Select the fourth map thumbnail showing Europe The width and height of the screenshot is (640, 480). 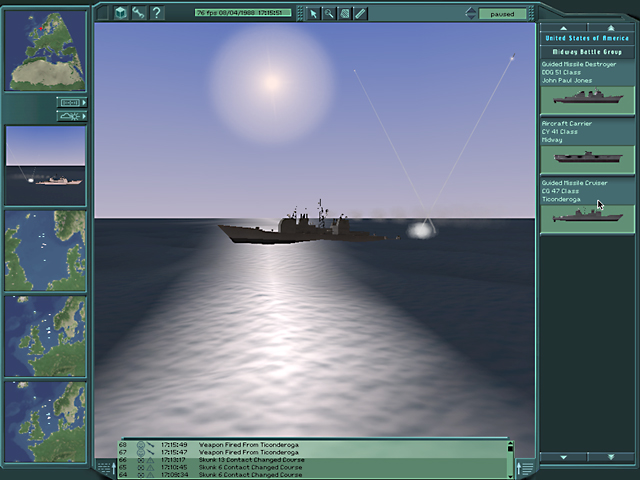pyautogui.click(x=45, y=336)
